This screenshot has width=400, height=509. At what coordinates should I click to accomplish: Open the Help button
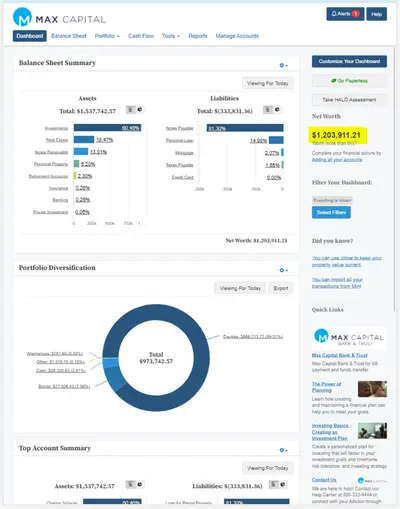pyautogui.click(x=377, y=14)
